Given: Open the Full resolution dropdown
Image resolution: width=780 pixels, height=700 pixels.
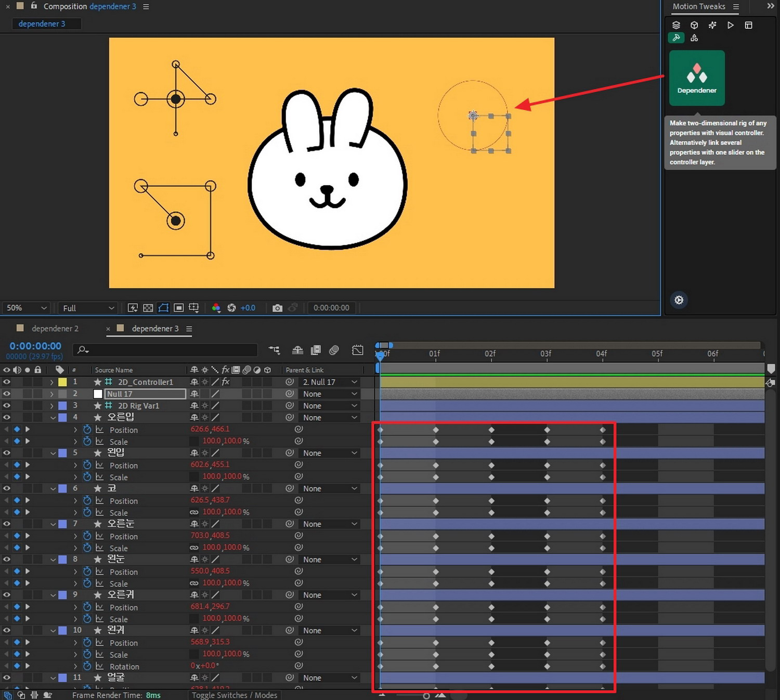Looking at the screenshot, I should point(87,308).
